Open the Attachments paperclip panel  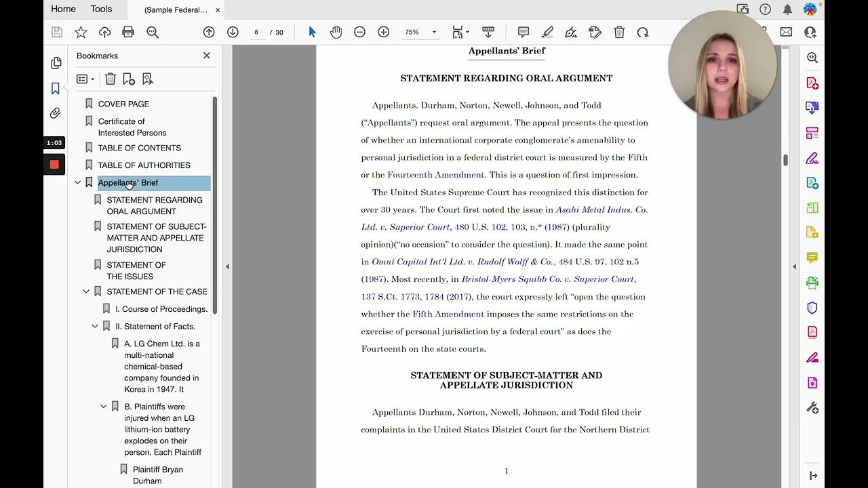56,113
